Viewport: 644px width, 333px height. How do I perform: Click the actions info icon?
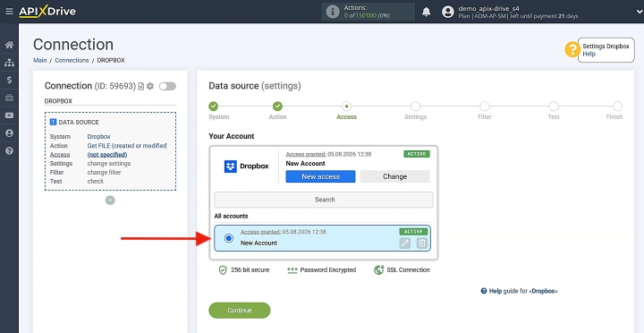click(x=333, y=12)
